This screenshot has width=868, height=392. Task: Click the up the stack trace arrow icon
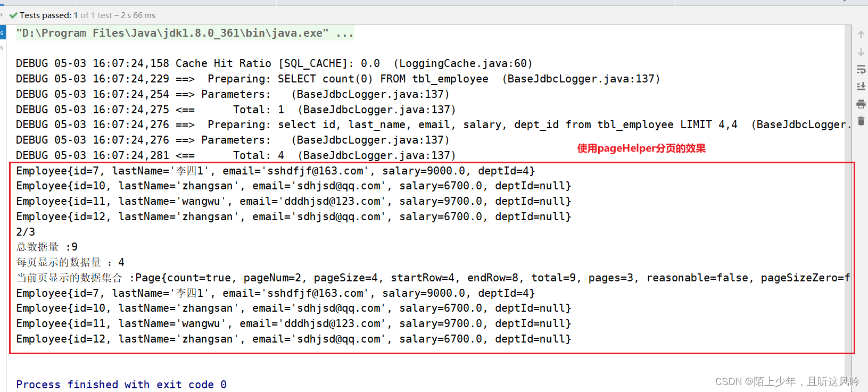click(x=861, y=35)
